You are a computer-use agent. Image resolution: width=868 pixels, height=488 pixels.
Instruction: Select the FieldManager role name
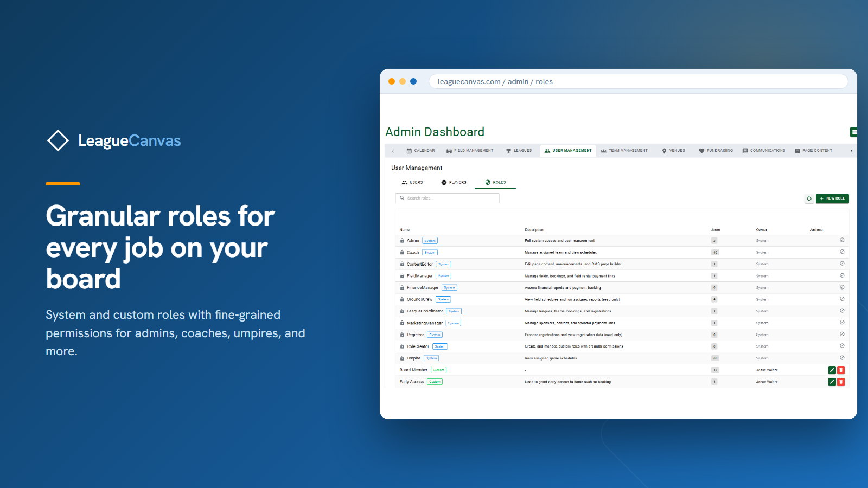(x=420, y=276)
